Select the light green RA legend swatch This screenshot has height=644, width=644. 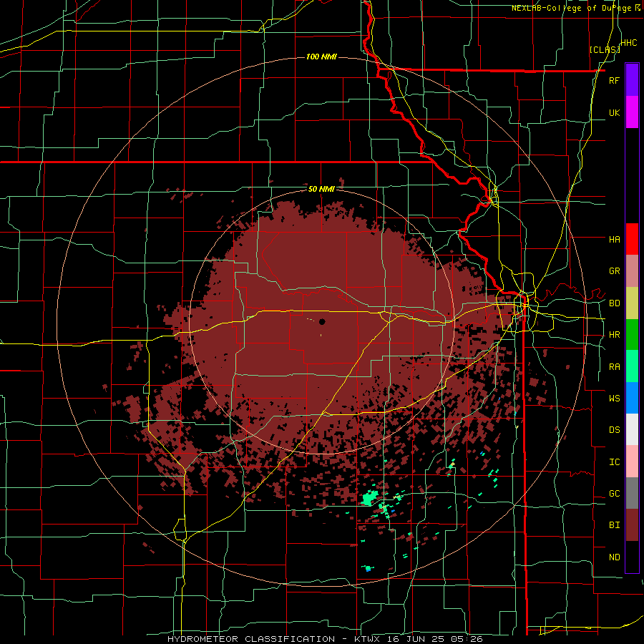click(x=632, y=366)
